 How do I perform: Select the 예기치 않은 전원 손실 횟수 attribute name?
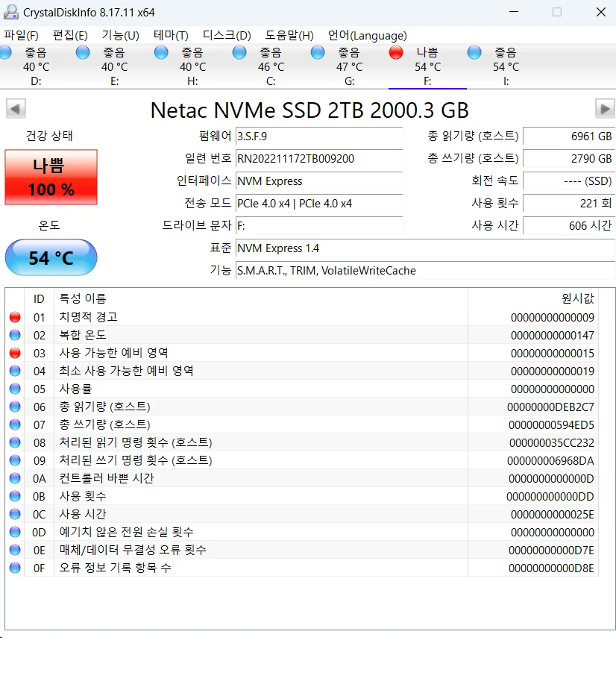pos(127,532)
